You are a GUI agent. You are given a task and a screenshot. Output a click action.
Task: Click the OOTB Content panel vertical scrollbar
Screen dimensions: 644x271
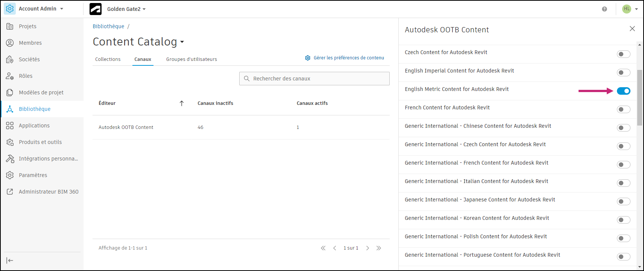(639, 98)
